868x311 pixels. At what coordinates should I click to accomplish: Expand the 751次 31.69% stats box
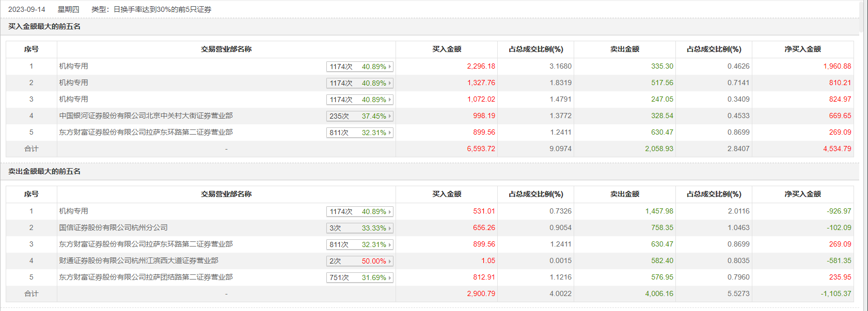click(x=360, y=277)
